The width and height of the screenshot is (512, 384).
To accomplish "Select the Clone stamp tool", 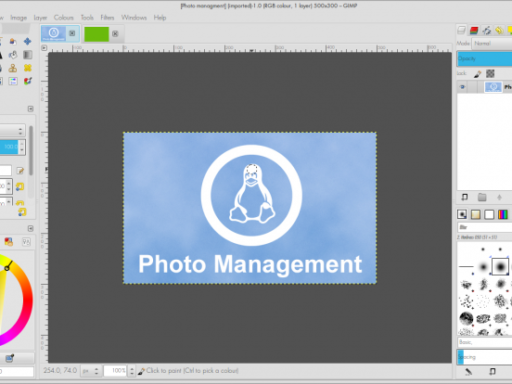I will coord(13,68).
